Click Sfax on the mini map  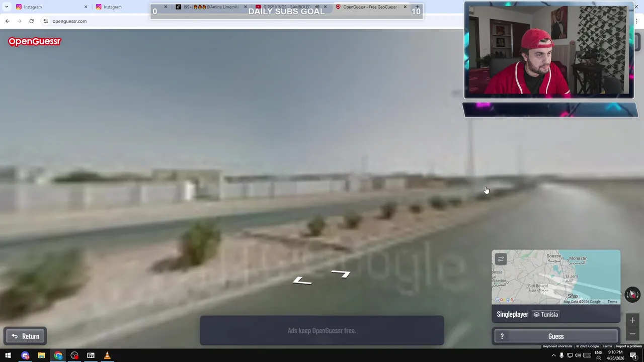click(573, 296)
